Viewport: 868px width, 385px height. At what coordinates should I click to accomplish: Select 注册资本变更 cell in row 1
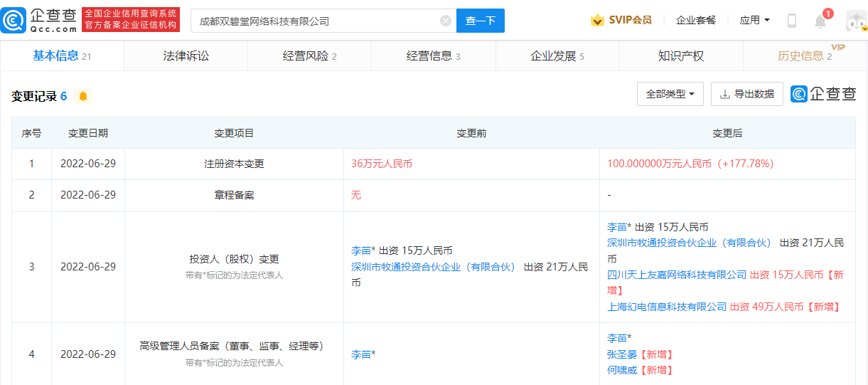[x=234, y=164]
